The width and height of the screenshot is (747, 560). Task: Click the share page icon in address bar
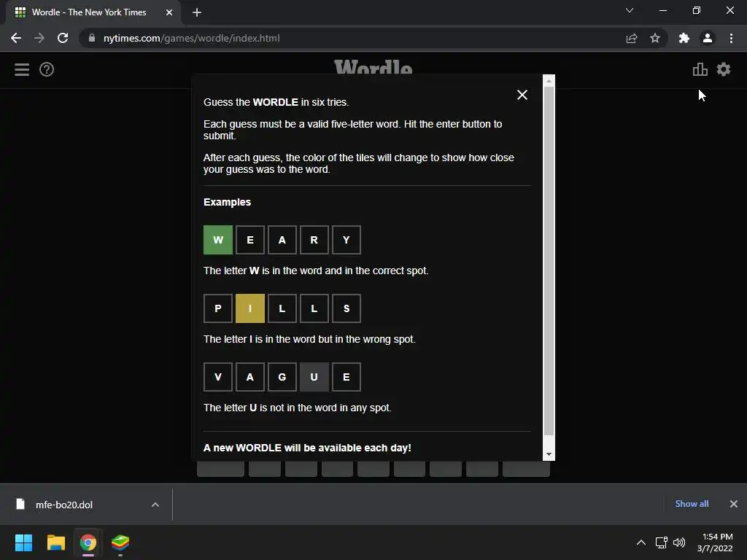(x=632, y=38)
